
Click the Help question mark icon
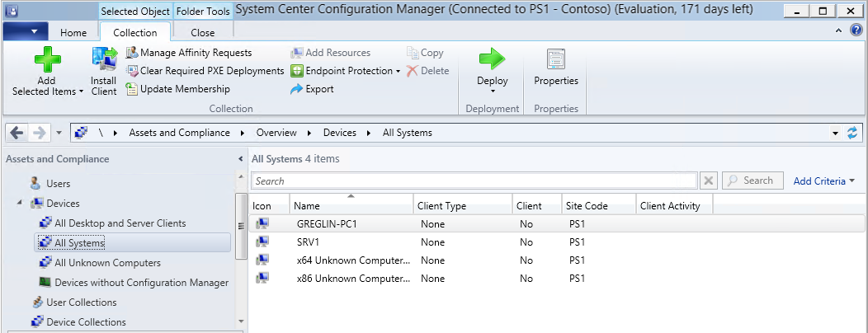[856, 30]
